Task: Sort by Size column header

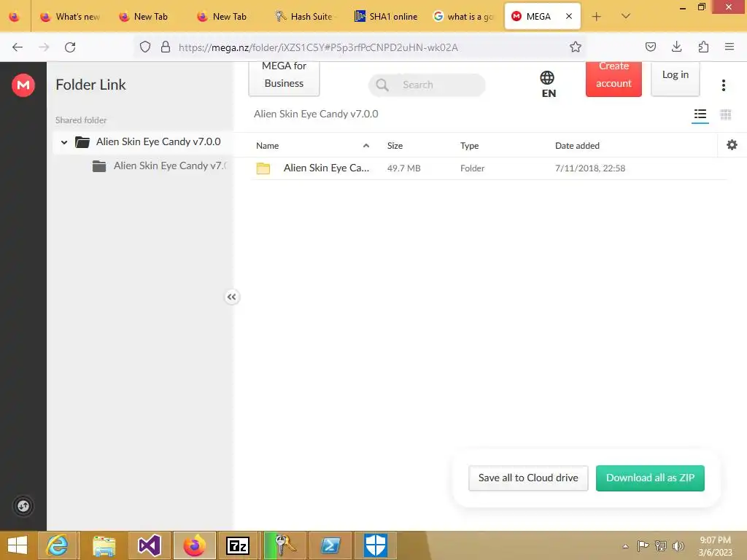Action: pos(395,146)
